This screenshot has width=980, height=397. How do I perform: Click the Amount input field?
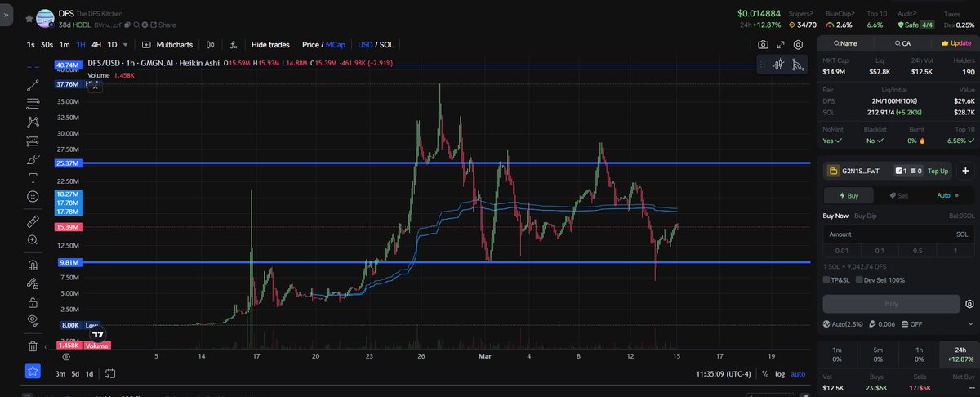tap(899, 234)
